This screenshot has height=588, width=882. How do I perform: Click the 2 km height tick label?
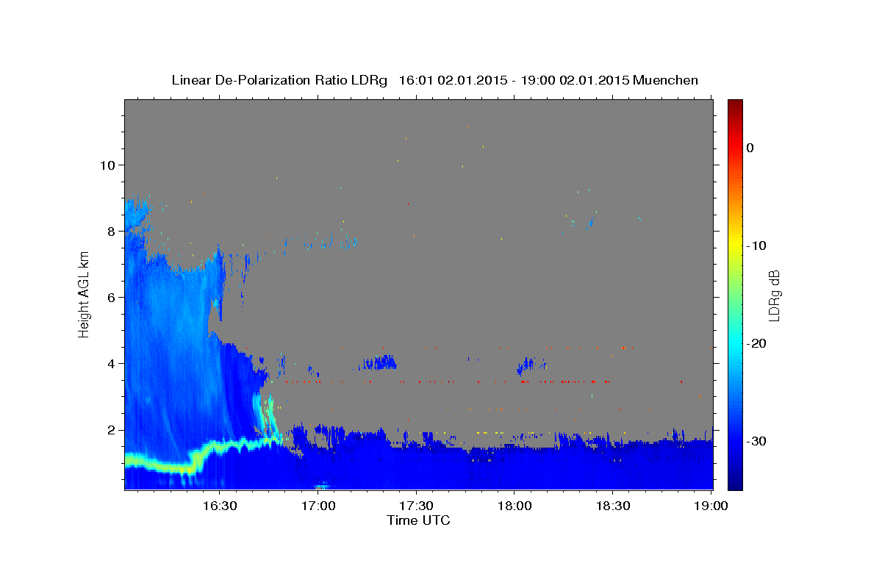click(x=111, y=429)
